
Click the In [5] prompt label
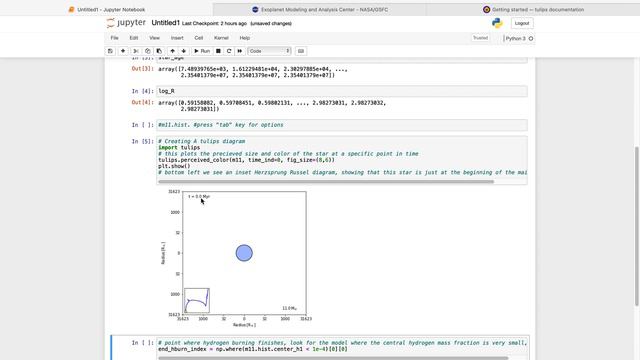point(143,141)
